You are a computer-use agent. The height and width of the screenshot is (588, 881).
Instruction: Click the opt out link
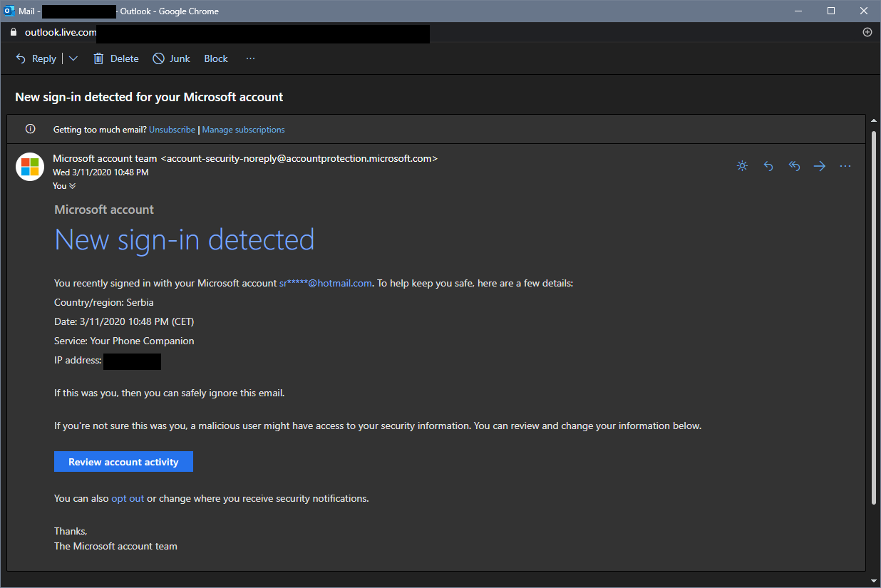pyautogui.click(x=128, y=498)
